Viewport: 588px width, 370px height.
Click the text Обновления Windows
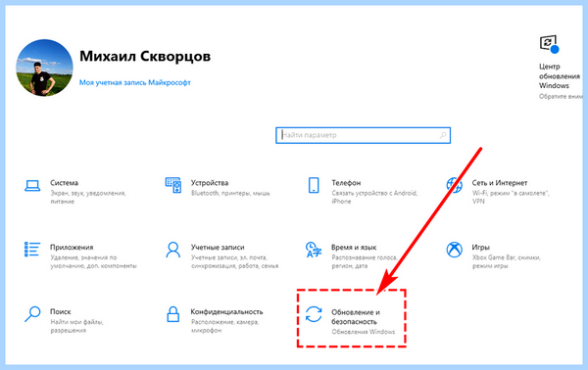(x=363, y=332)
